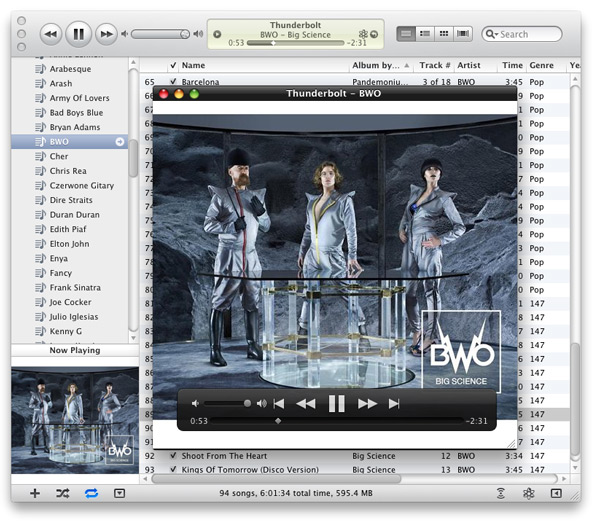Click the iTunes rewind button in toolbar
Screen dimensions: 600x524
tap(51, 34)
